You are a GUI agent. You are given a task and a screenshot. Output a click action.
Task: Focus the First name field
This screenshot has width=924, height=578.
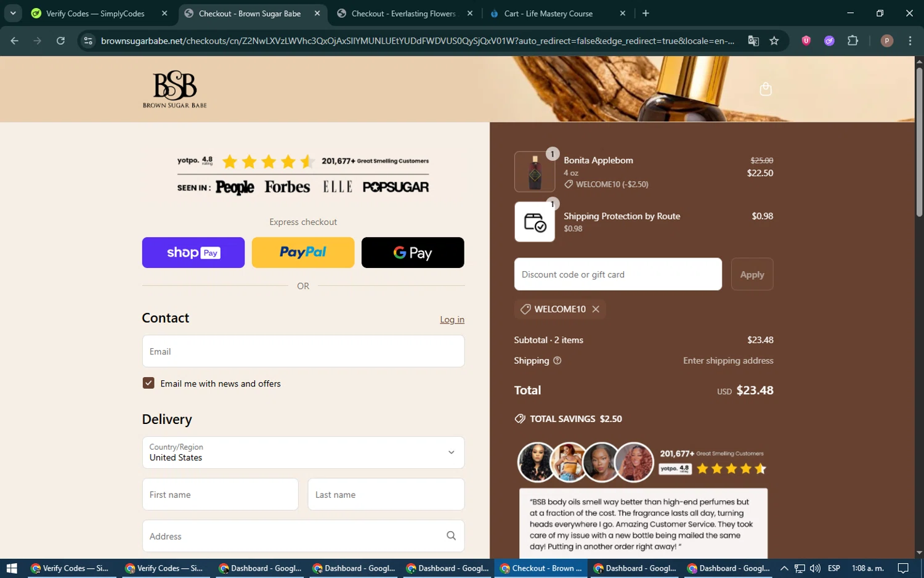pos(221,494)
